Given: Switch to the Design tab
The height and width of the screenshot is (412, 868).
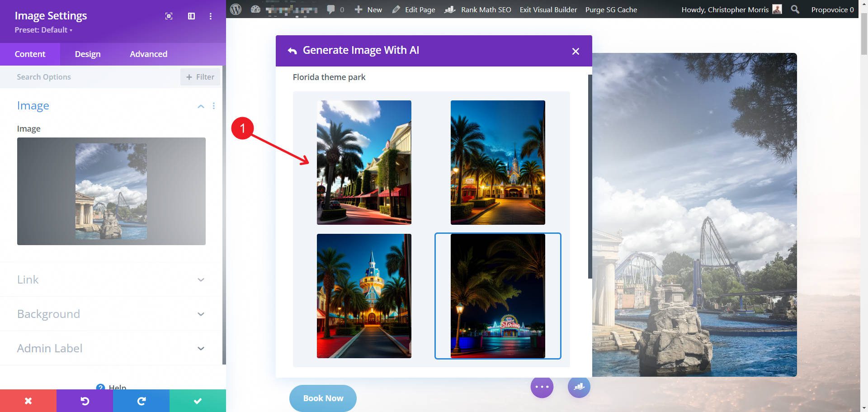Looking at the screenshot, I should (x=87, y=54).
